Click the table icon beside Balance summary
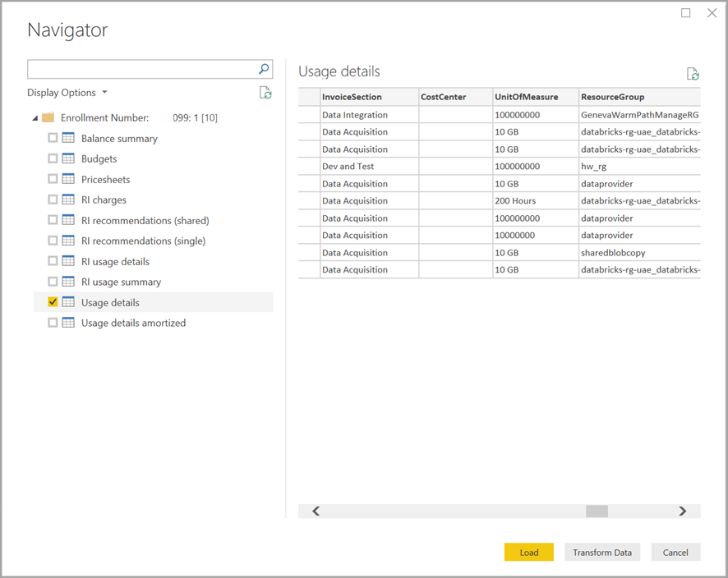The height and width of the screenshot is (578, 728). [x=69, y=138]
